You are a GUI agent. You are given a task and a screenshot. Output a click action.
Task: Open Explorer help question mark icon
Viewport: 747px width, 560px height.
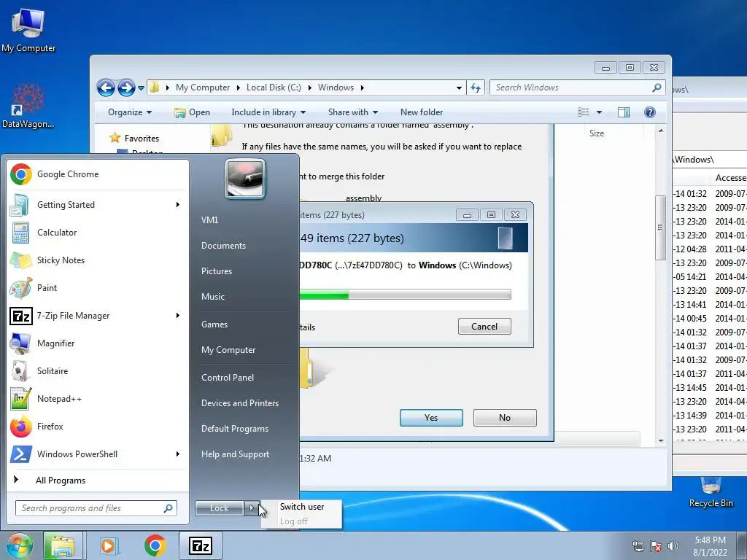(650, 112)
